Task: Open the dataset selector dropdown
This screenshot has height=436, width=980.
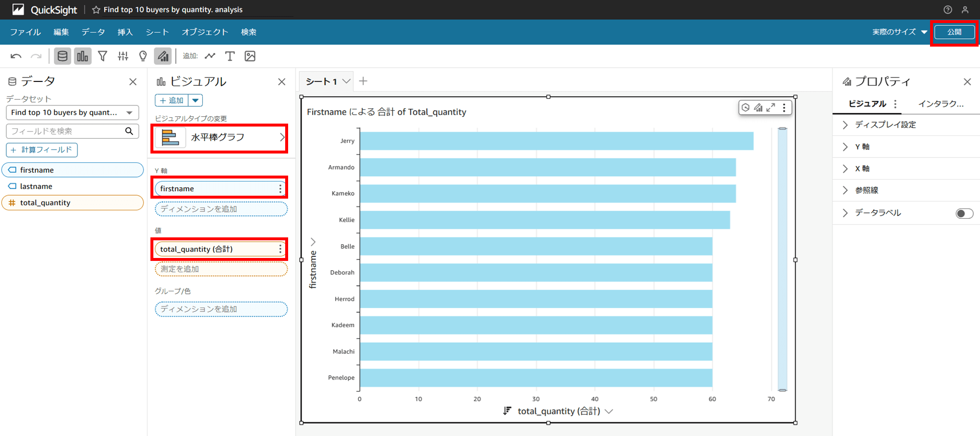Action: [x=73, y=112]
